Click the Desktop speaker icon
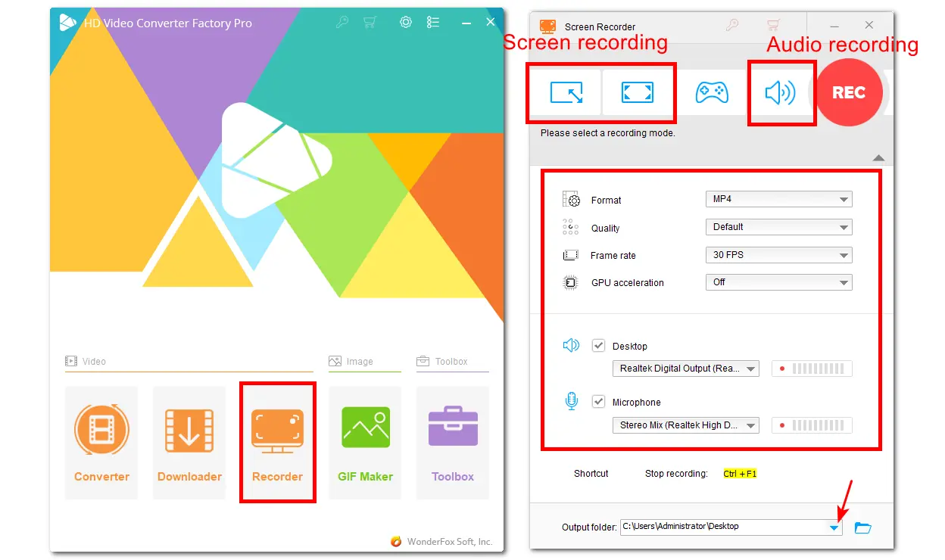 [571, 346]
